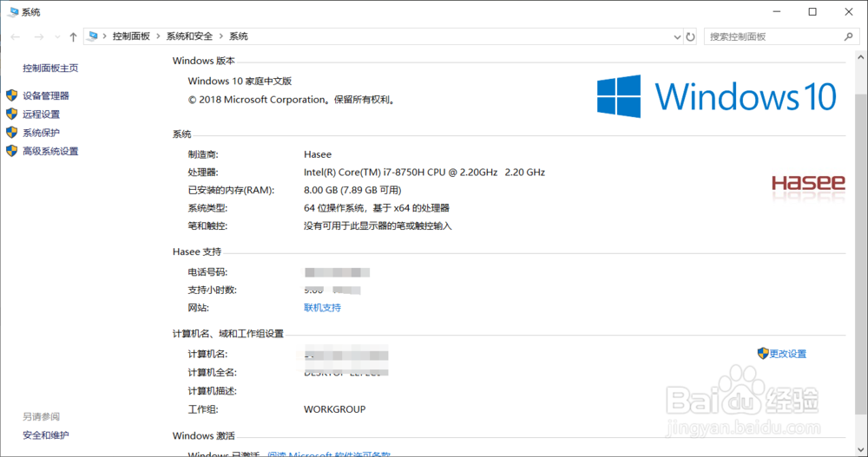868x457 pixels.
Task: Click shield icon beside 系统保护
Action: click(11, 132)
